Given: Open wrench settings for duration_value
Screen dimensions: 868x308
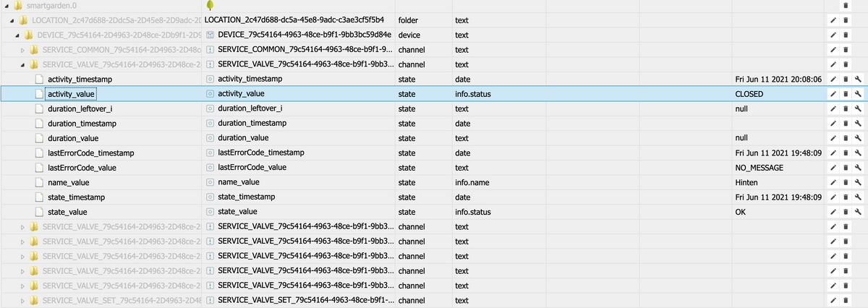Looking at the screenshot, I should tap(857, 138).
